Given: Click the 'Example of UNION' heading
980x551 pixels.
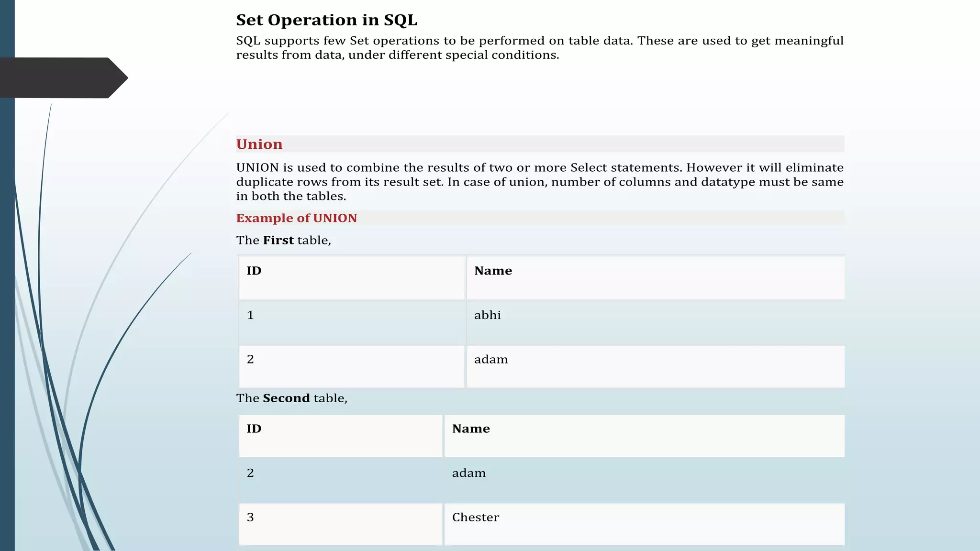Looking at the screenshot, I should click(x=297, y=218).
